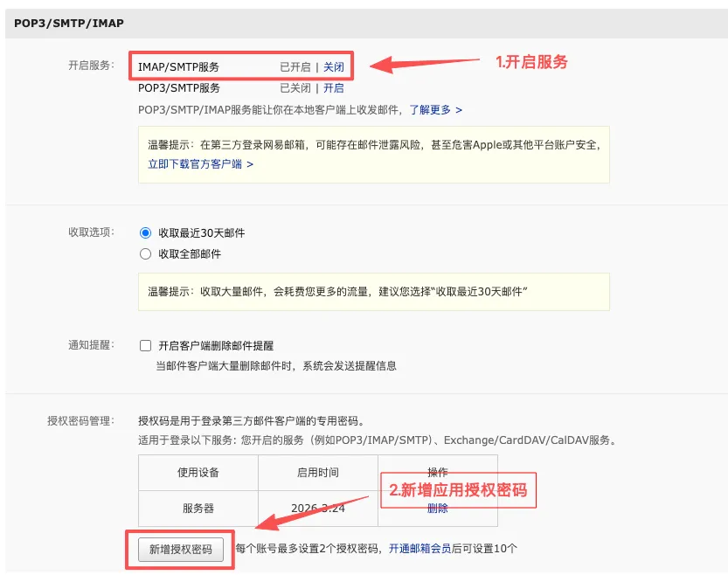The image size is (728, 575).
Task: Click the POP3/SMTP/IMAP section header
Action: pos(69,24)
